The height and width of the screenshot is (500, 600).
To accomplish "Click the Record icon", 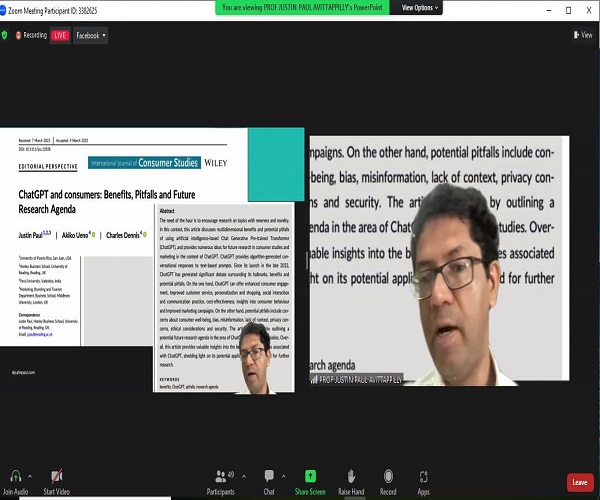I will (x=388, y=476).
